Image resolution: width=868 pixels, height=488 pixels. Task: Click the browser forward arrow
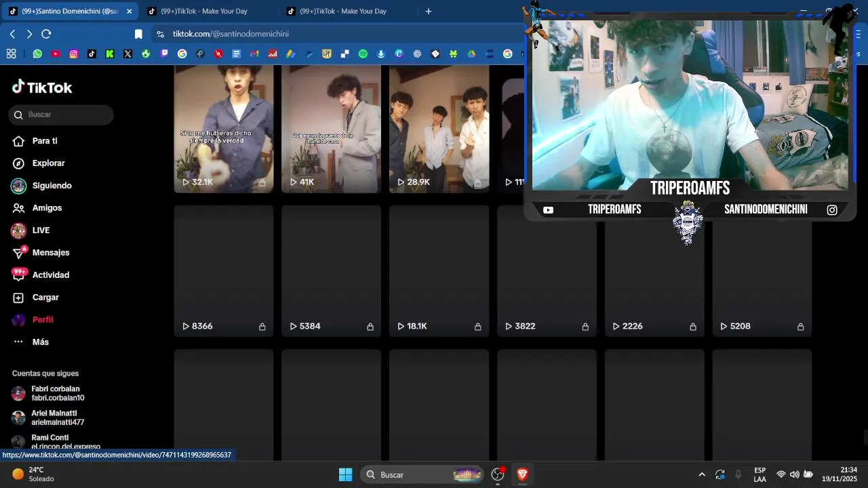pyautogui.click(x=29, y=34)
